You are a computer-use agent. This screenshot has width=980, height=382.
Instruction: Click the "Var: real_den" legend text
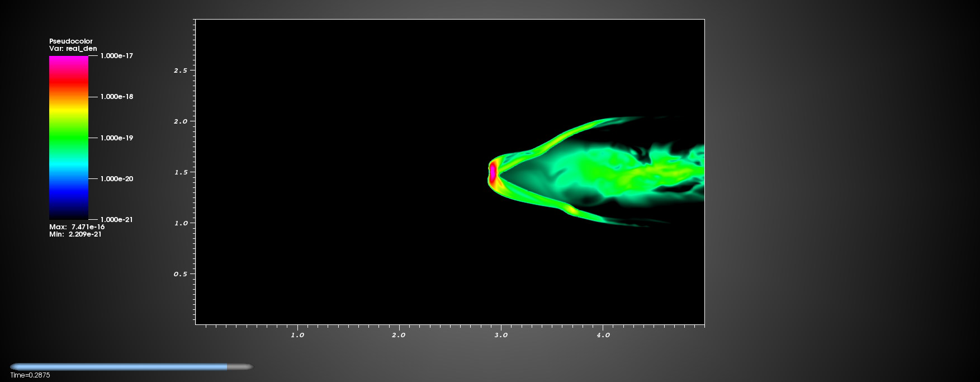pos(73,49)
